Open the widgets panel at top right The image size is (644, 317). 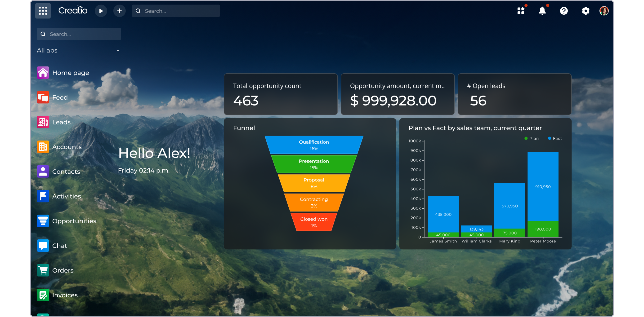(521, 11)
